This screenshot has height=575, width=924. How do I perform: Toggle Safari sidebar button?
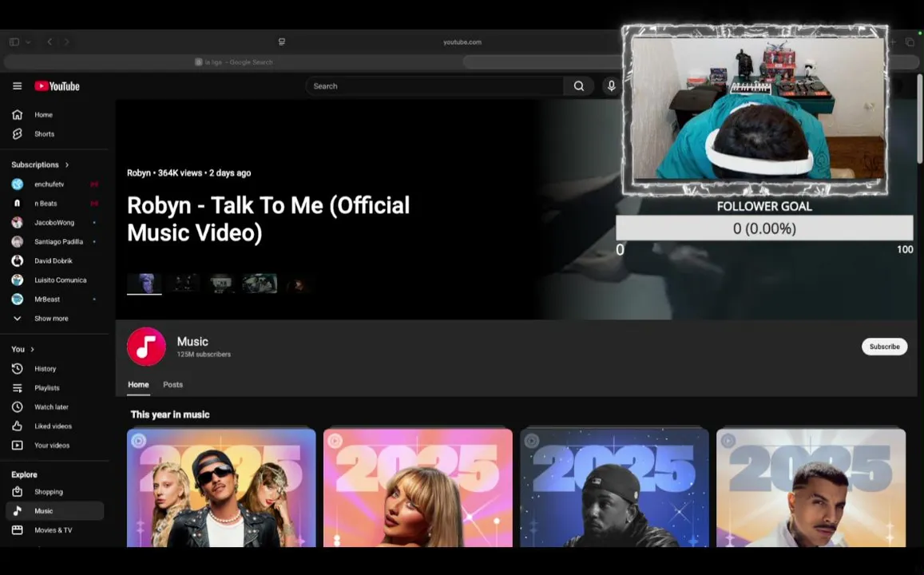pos(14,42)
